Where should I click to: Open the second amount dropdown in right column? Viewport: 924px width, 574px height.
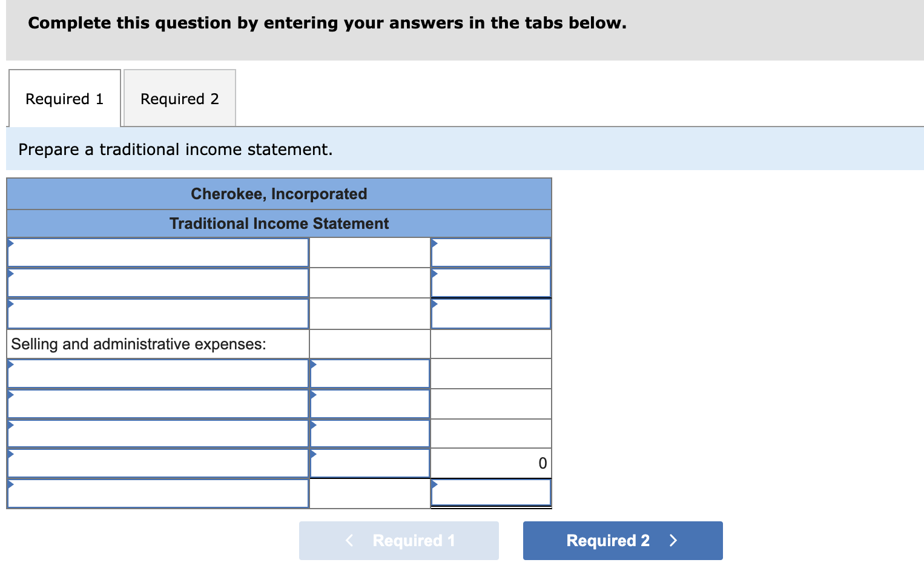490,283
